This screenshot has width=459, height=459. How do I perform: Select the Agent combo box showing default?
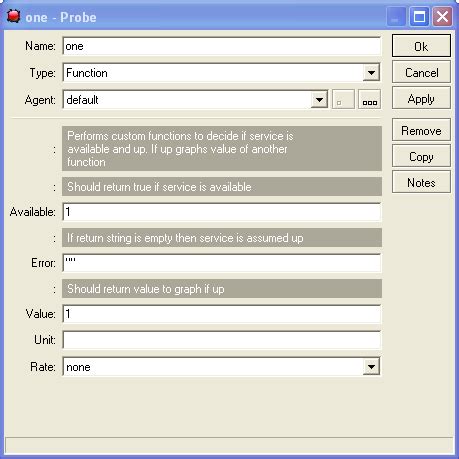[195, 100]
